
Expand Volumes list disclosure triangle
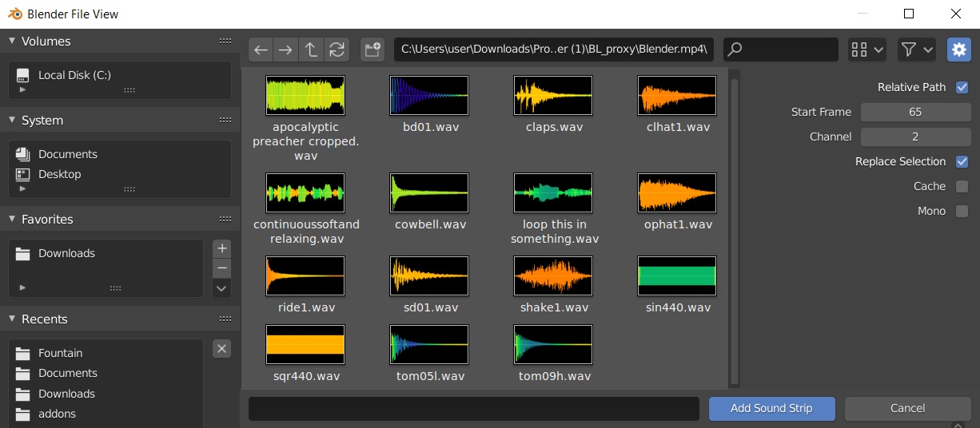[x=22, y=90]
